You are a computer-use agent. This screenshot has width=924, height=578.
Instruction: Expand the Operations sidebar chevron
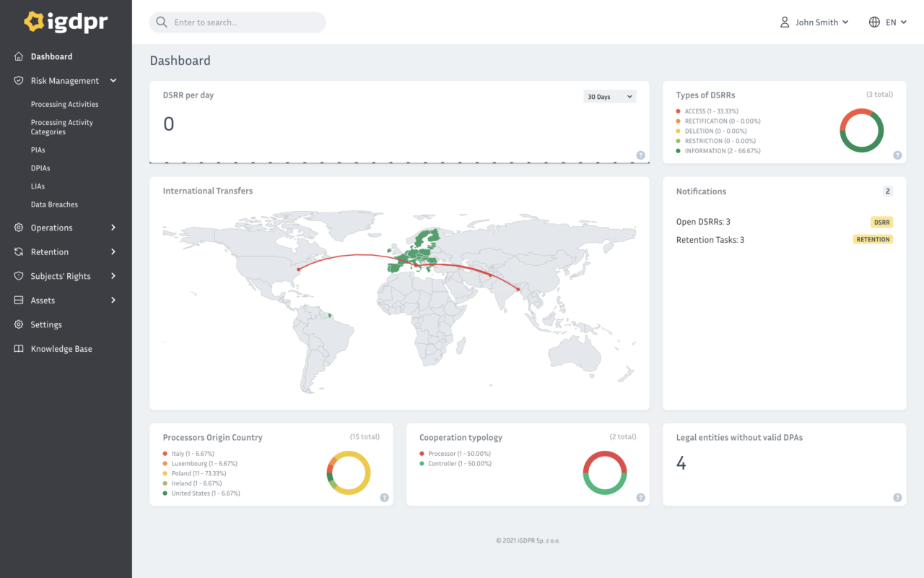[113, 227]
